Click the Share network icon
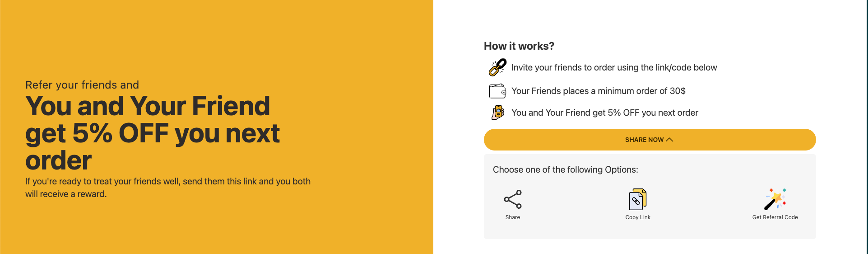Viewport: 868px width, 254px height. (x=513, y=199)
